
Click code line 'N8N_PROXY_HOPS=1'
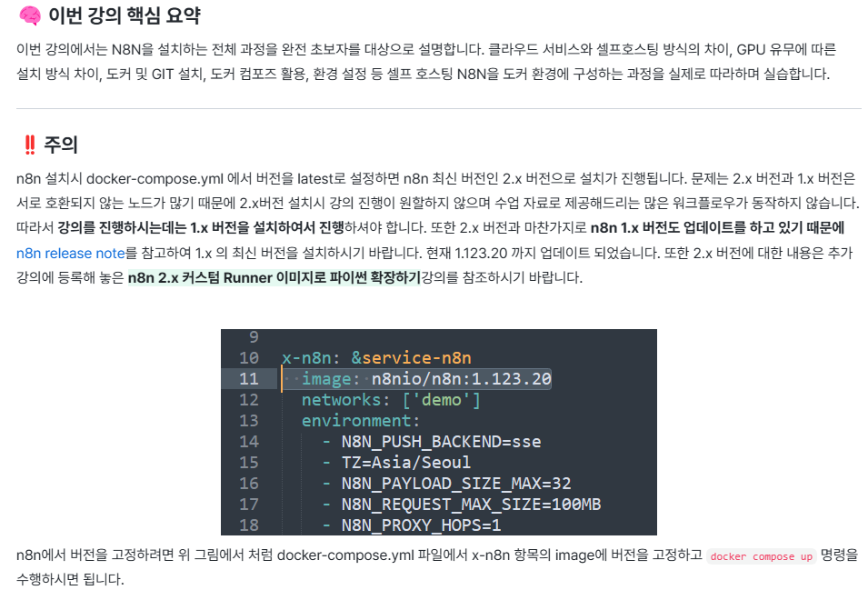tap(421, 525)
